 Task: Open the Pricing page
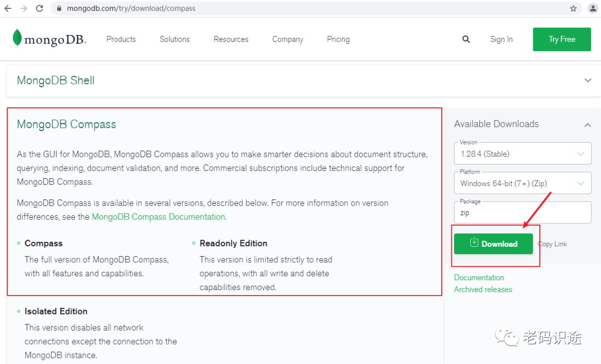pyautogui.click(x=338, y=39)
